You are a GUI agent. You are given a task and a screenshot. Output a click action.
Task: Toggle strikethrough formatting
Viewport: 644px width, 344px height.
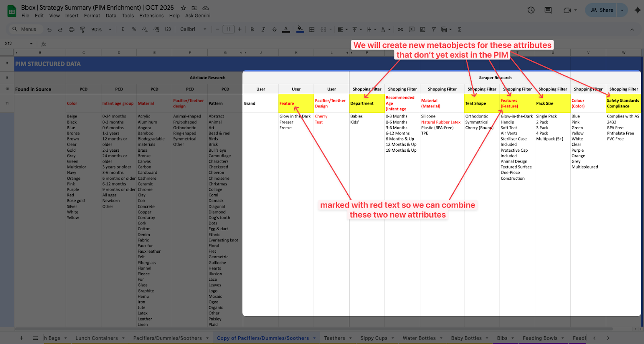pyautogui.click(x=274, y=29)
